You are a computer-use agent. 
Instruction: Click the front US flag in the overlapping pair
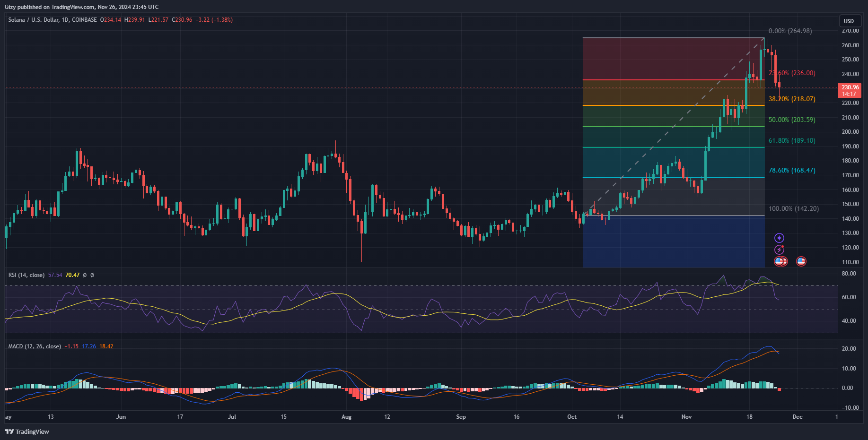pyautogui.click(x=779, y=261)
